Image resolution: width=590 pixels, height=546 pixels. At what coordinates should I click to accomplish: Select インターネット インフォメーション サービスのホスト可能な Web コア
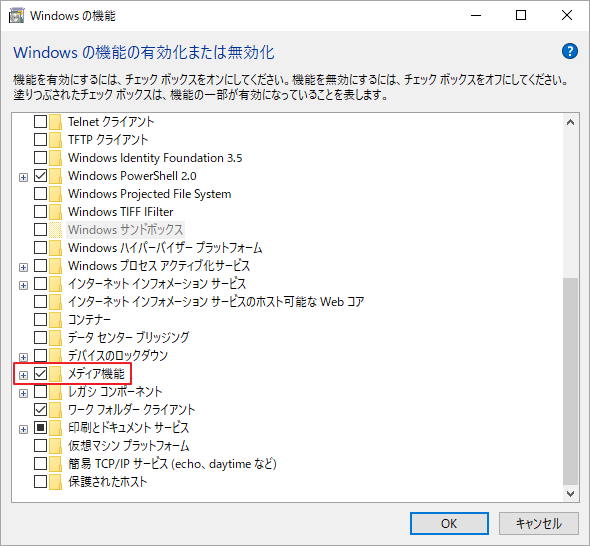(216, 302)
